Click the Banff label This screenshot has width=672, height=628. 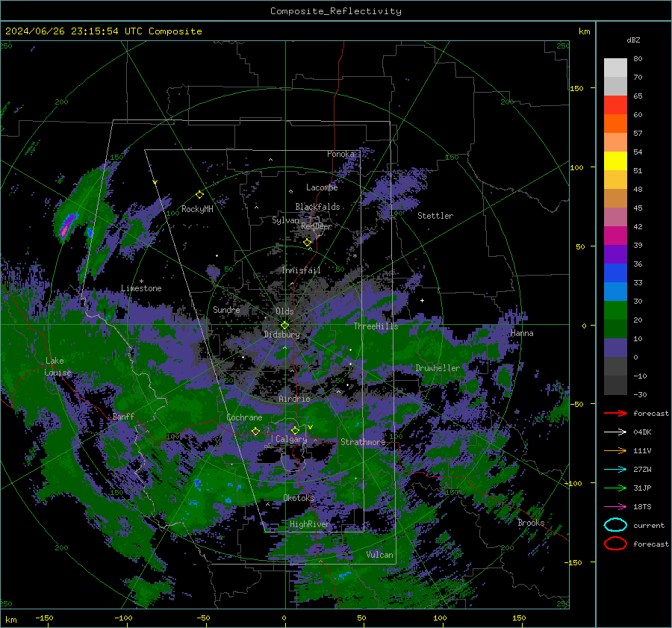pyautogui.click(x=123, y=416)
